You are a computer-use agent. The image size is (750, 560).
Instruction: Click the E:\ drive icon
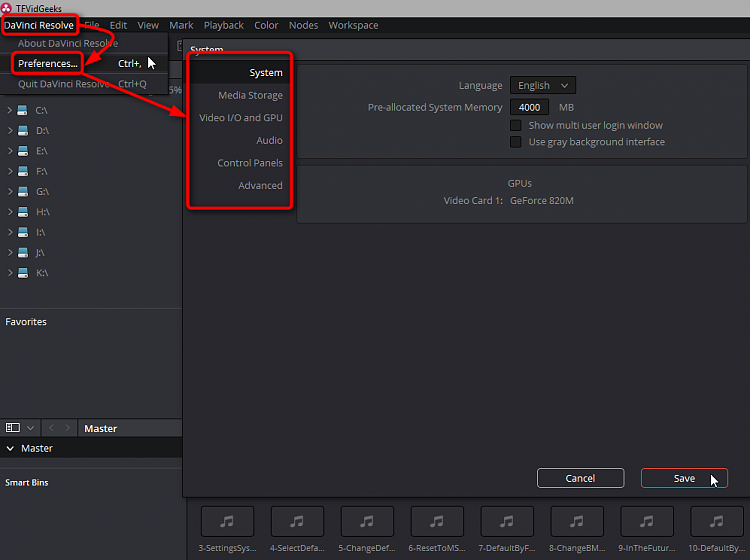pos(22,151)
